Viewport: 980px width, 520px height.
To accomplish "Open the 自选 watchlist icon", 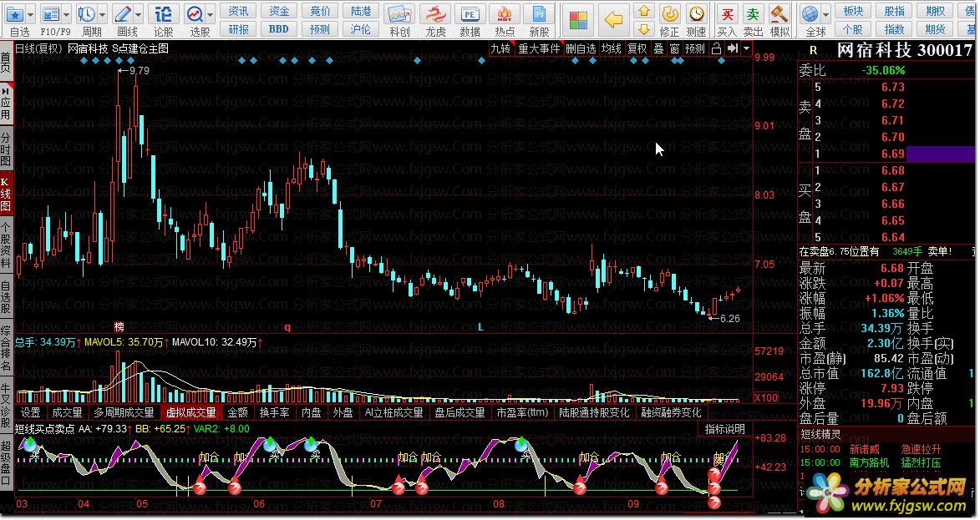I will [x=15, y=14].
